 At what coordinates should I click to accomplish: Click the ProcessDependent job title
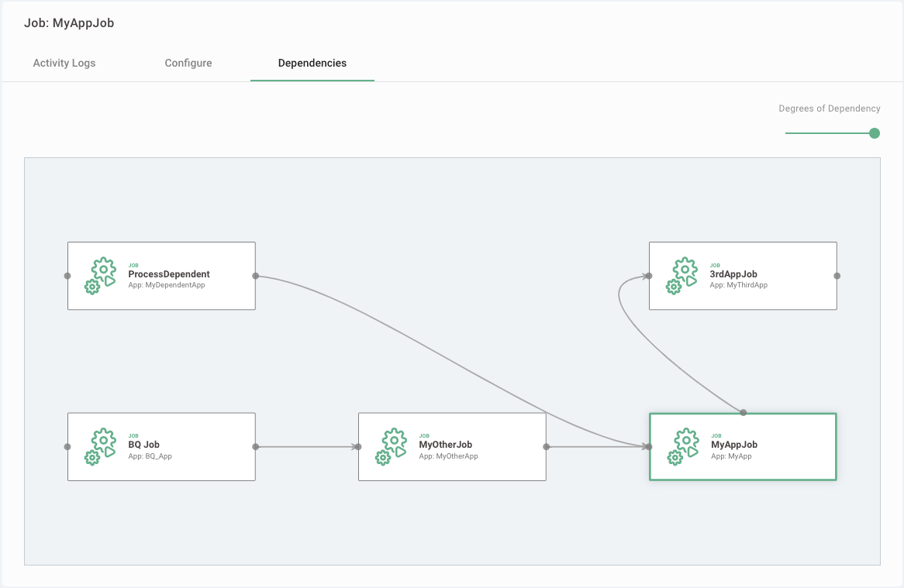[169, 274]
